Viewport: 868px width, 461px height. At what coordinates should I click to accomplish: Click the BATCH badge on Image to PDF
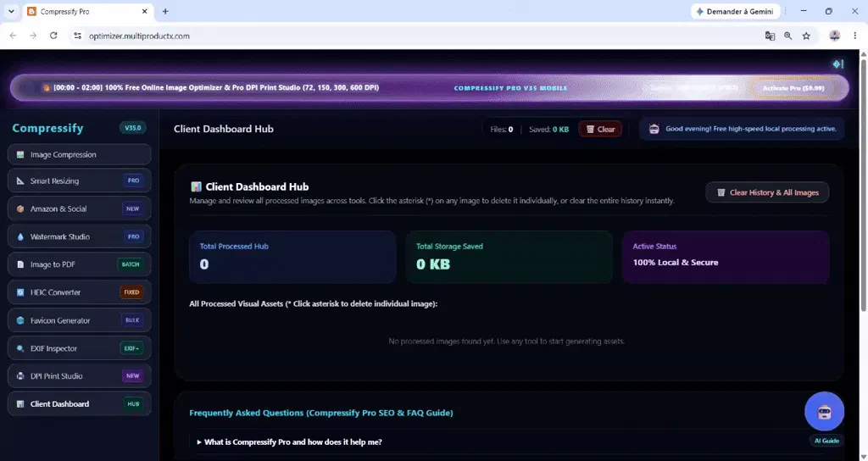coord(131,264)
